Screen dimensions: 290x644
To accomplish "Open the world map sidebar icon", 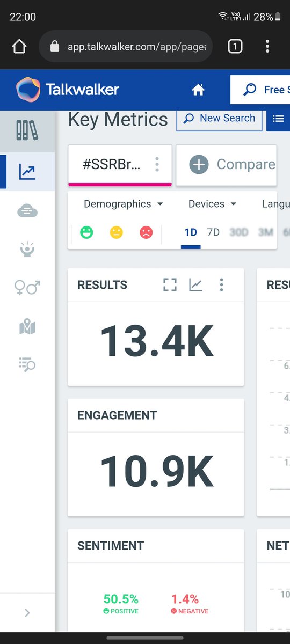I will [x=27, y=326].
